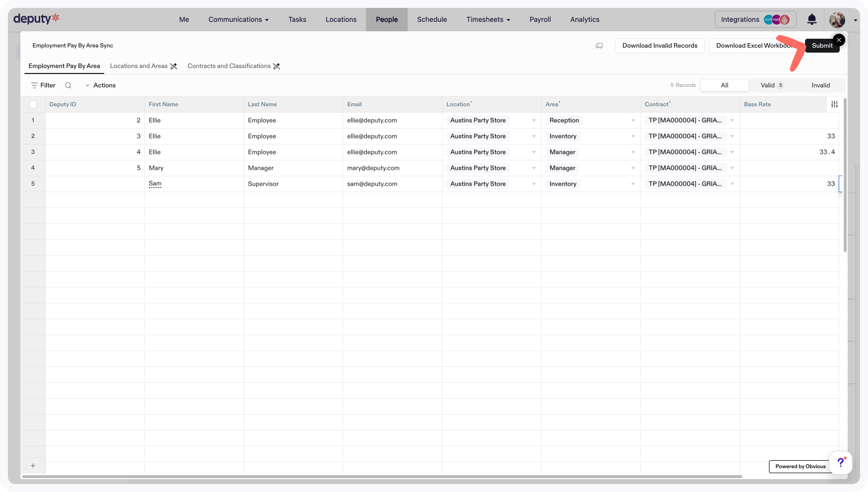This screenshot has width=868, height=492.
Task: Click Sam's Base Rate cell
Action: [x=789, y=184]
